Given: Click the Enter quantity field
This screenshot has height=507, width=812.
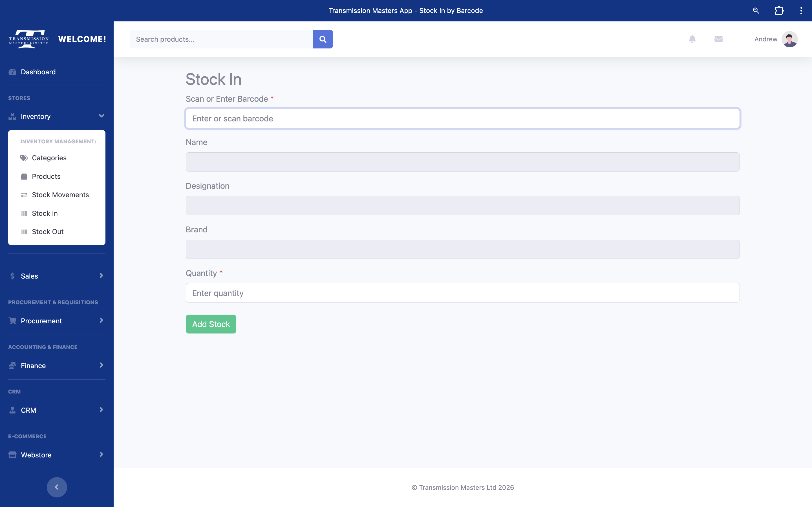Looking at the screenshot, I should click(462, 293).
